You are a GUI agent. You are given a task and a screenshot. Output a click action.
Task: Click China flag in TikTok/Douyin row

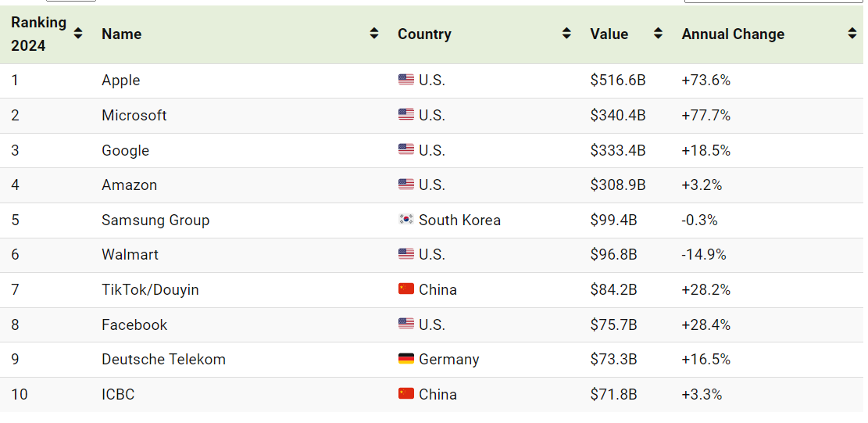pyautogui.click(x=405, y=289)
